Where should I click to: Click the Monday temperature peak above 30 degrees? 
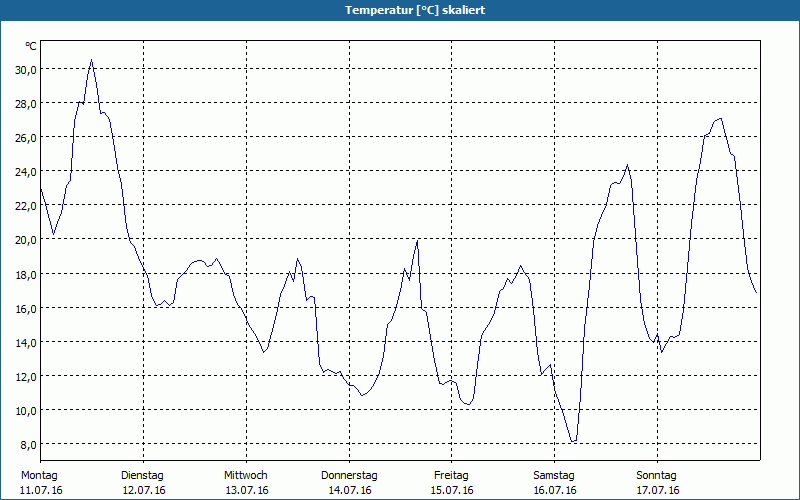coord(91,60)
